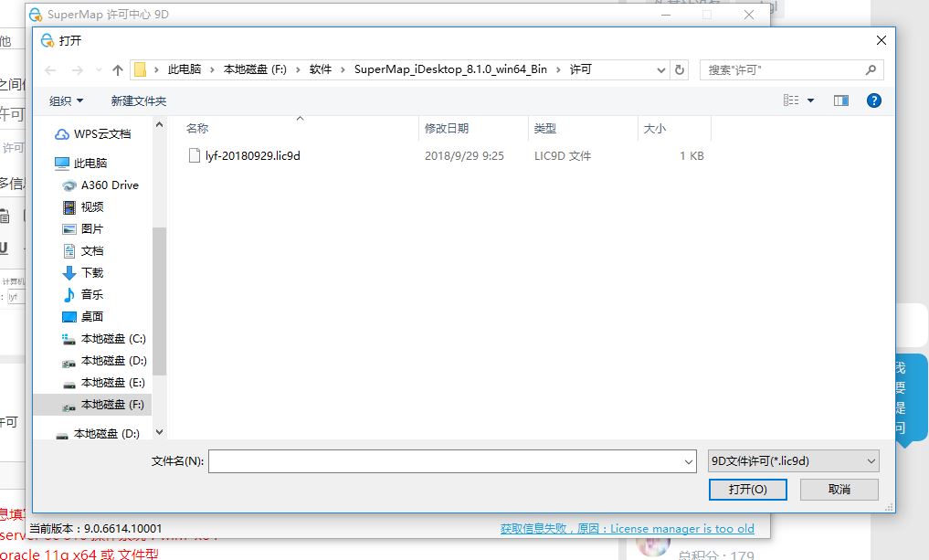This screenshot has height=560, width=929.
Task: Refresh the current folder view
Action: click(679, 70)
